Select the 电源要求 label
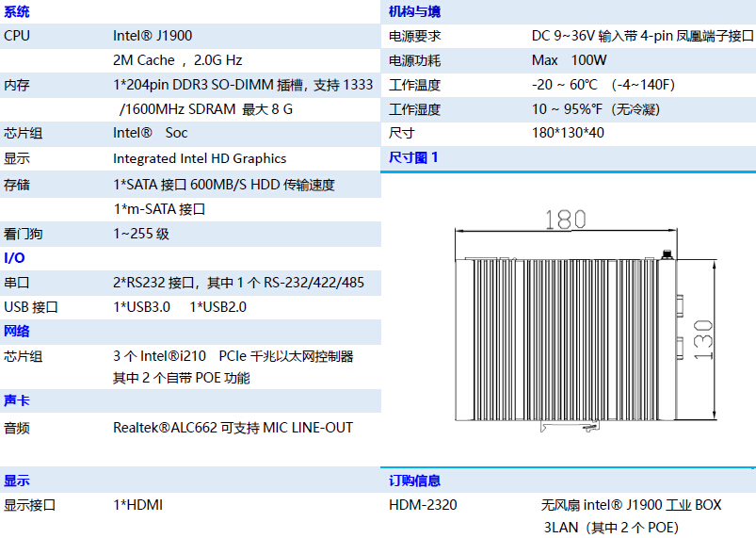This screenshot has width=756, height=538. (x=414, y=36)
